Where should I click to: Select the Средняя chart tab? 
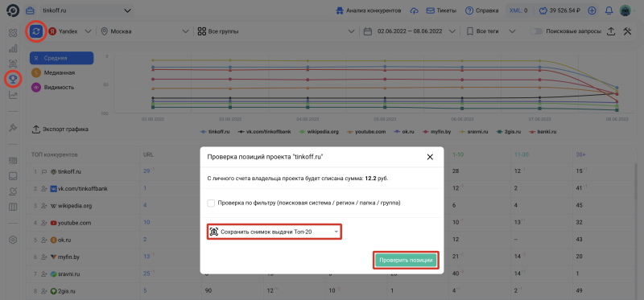(x=62, y=58)
